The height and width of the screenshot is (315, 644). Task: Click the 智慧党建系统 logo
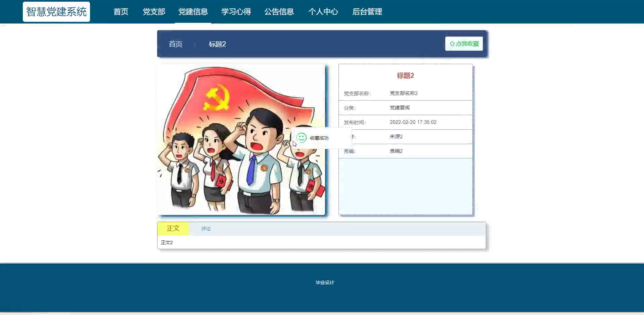tap(56, 12)
